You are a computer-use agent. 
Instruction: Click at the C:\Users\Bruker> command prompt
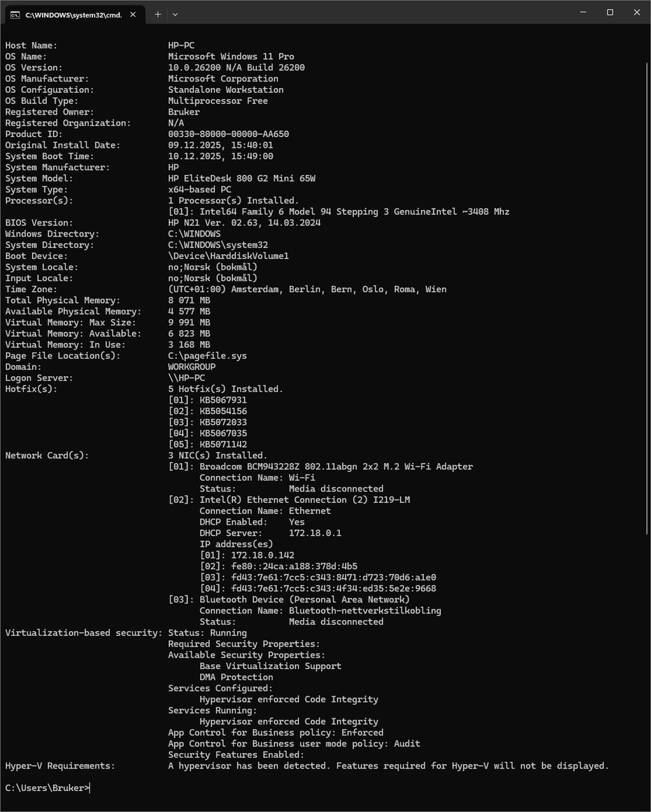[x=47, y=788]
